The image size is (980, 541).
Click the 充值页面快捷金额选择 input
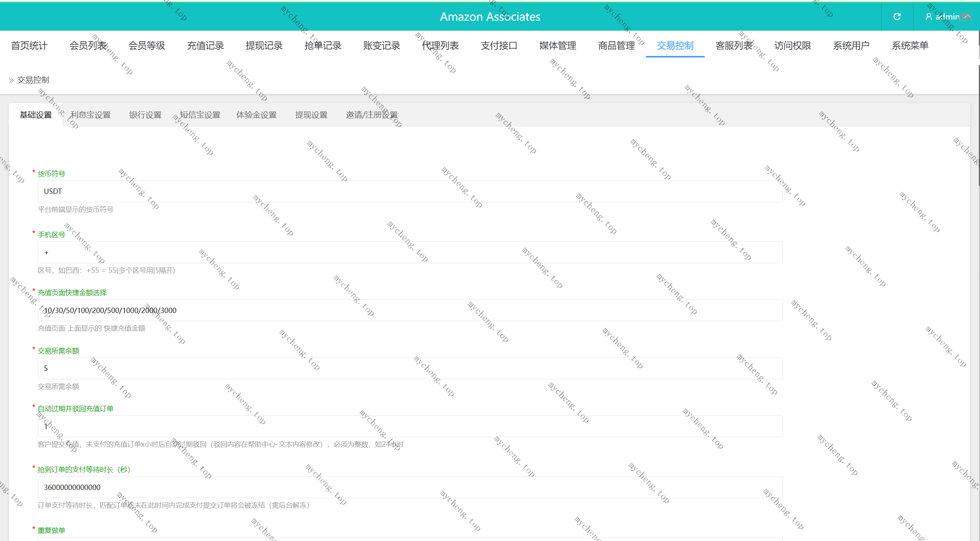pos(410,310)
